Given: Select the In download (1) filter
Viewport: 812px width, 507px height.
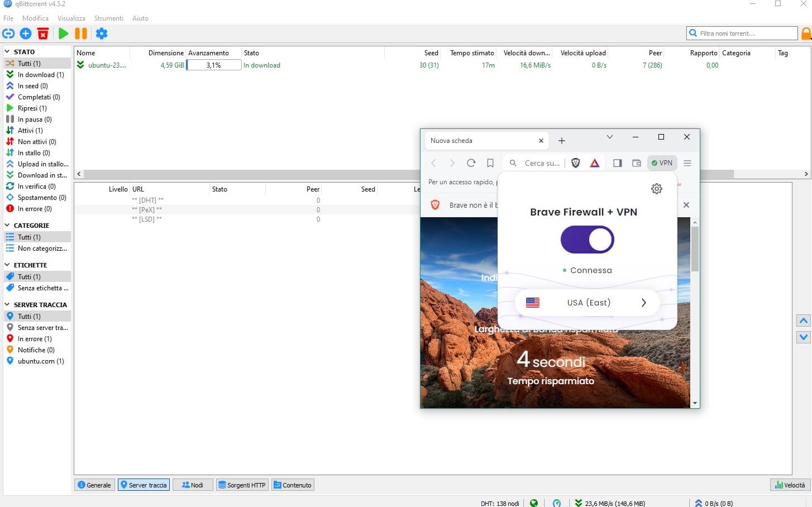Looking at the screenshot, I should click(x=37, y=75).
